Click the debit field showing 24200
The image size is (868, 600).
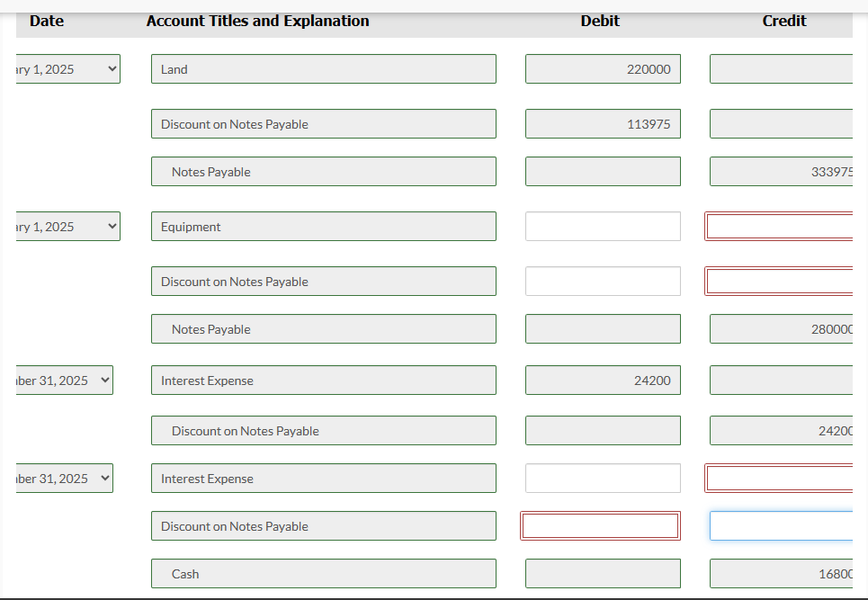point(603,381)
